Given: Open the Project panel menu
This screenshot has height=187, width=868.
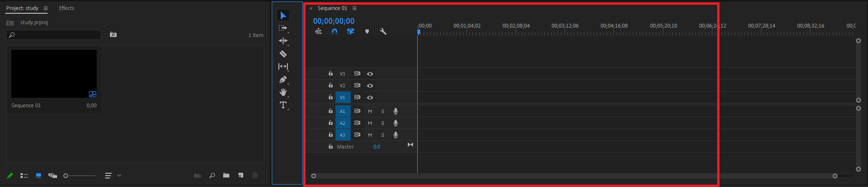Looking at the screenshot, I should 46,8.
